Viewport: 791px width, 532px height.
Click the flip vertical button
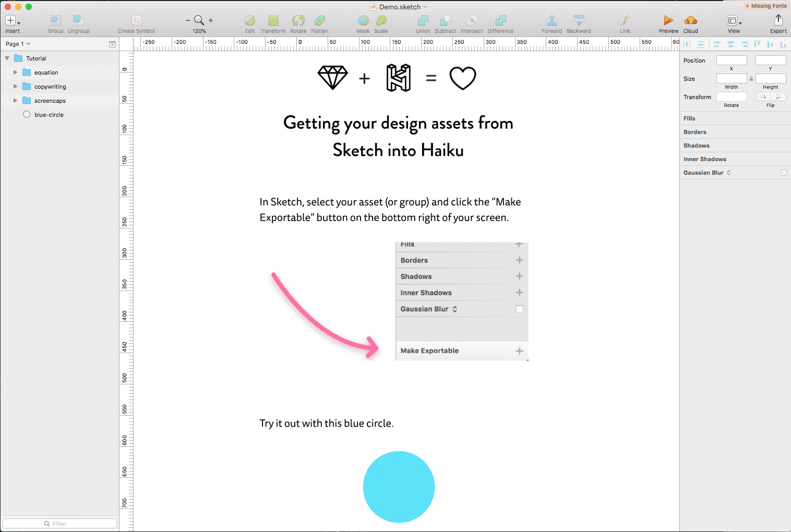click(778, 97)
